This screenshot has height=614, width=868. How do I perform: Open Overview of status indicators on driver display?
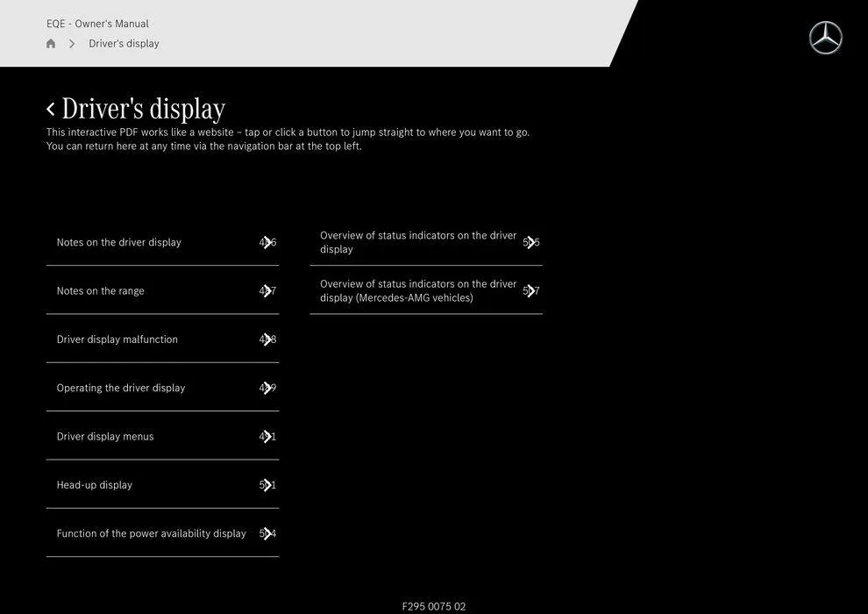click(417, 242)
